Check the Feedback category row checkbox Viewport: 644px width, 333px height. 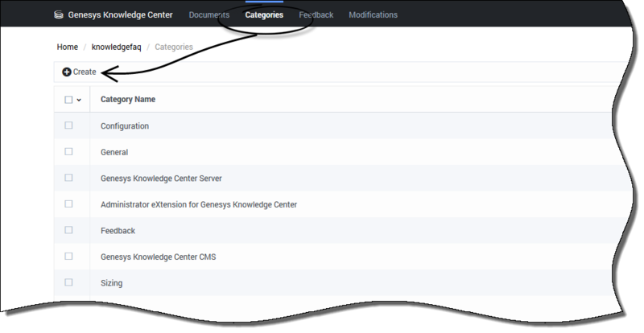click(68, 230)
